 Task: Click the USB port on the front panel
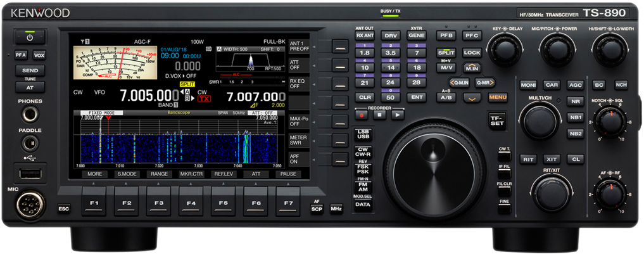(x=30, y=173)
